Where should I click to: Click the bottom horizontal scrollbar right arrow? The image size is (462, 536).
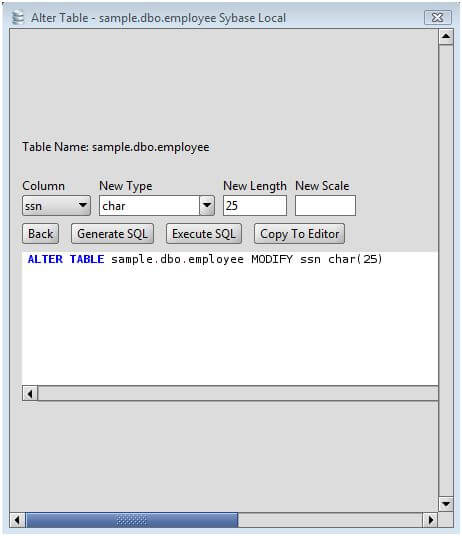tap(431, 520)
